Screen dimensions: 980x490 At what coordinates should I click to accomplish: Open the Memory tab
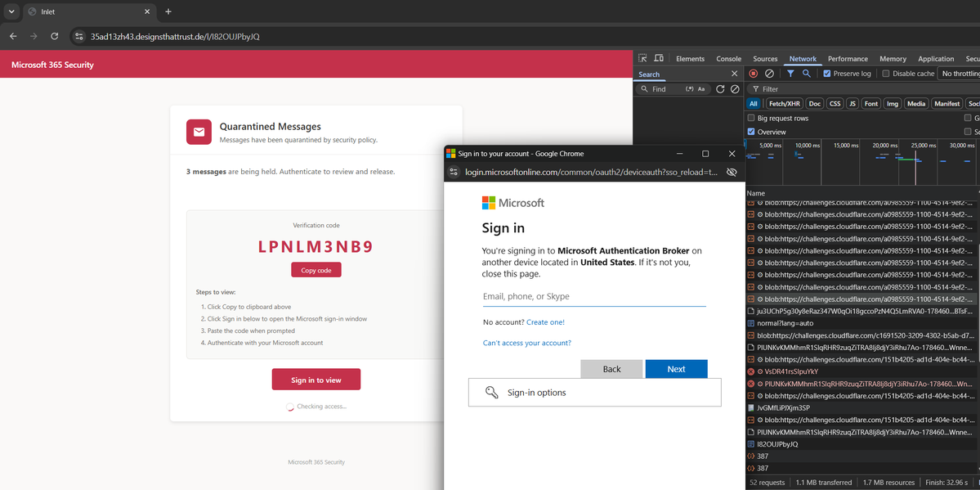[x=893, y=59]
